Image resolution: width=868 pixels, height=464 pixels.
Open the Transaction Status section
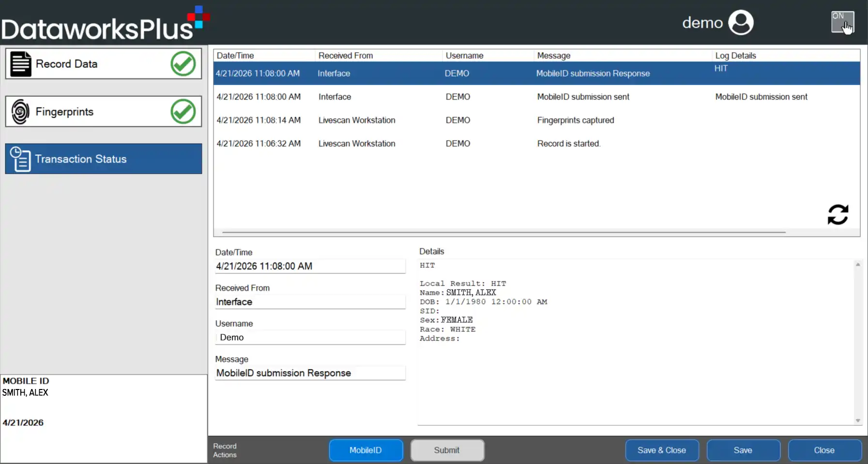pyautogui.click(x=104, y=159)
